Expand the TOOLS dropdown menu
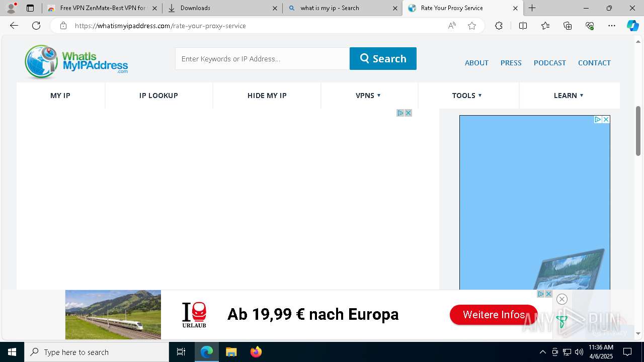 click(x=467, y=96)
